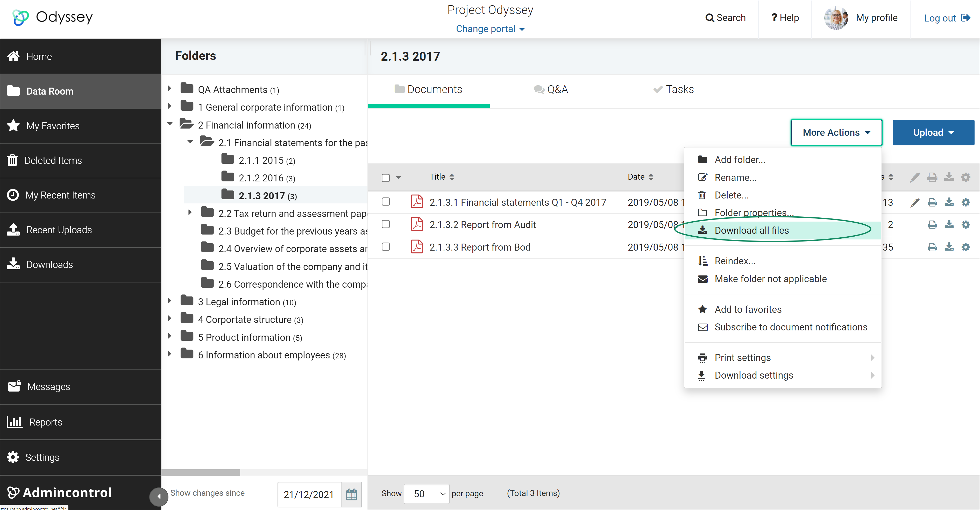Open the Upload dropdown button
The height and width of the screenshot is (510, 980).
click(933, 132)
